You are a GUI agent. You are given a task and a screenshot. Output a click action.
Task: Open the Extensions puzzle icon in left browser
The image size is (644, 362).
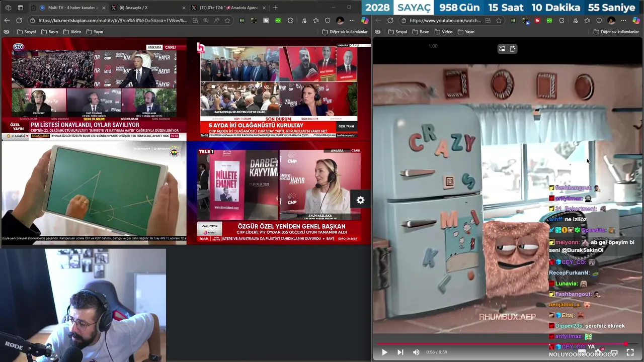coord(290,21)
